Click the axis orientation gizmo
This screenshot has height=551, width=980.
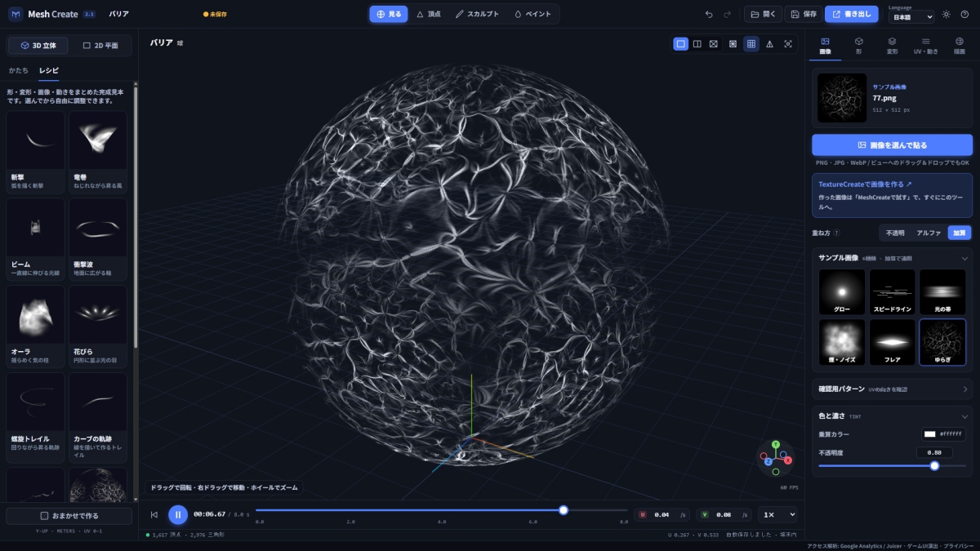[x=776, y=459]
